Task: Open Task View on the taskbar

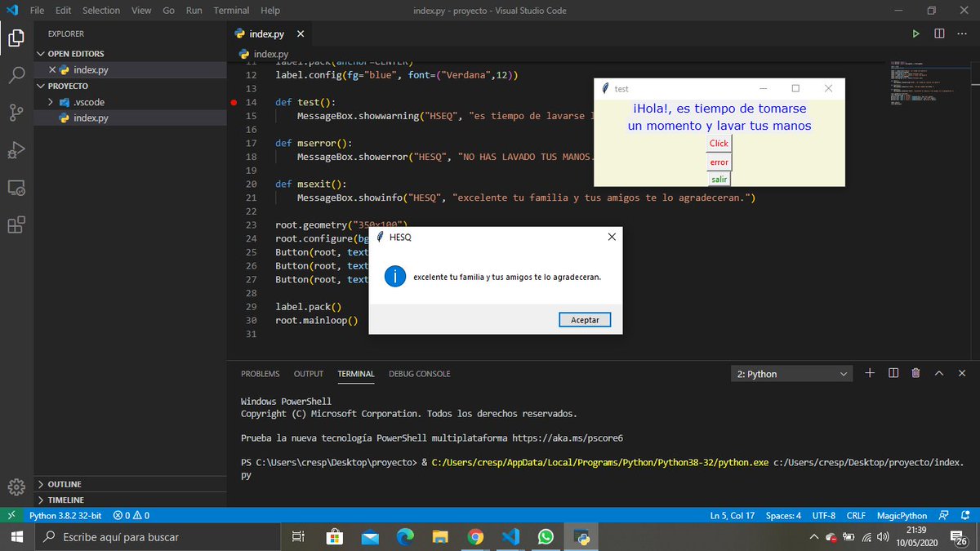Action: point(298,537)
